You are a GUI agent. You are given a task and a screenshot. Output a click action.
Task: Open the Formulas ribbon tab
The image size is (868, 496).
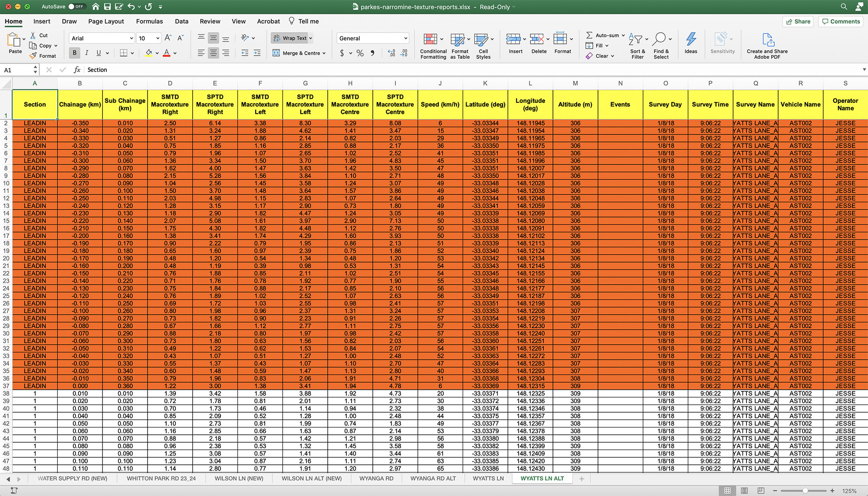[149, 21]
